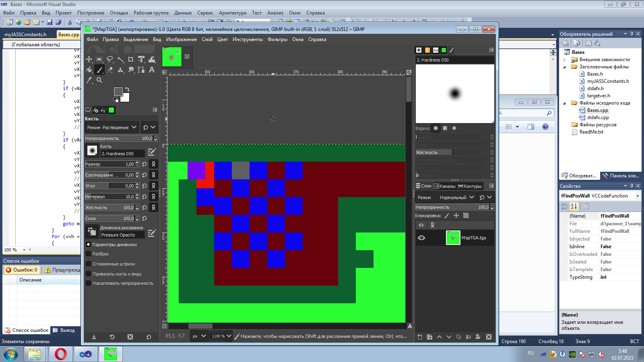
Task: Expand the Параметры динамики section
Action: point(89,245)
